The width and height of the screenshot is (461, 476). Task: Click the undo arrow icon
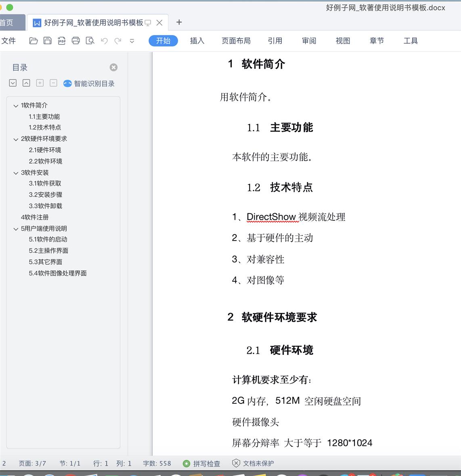pos(104,41)
